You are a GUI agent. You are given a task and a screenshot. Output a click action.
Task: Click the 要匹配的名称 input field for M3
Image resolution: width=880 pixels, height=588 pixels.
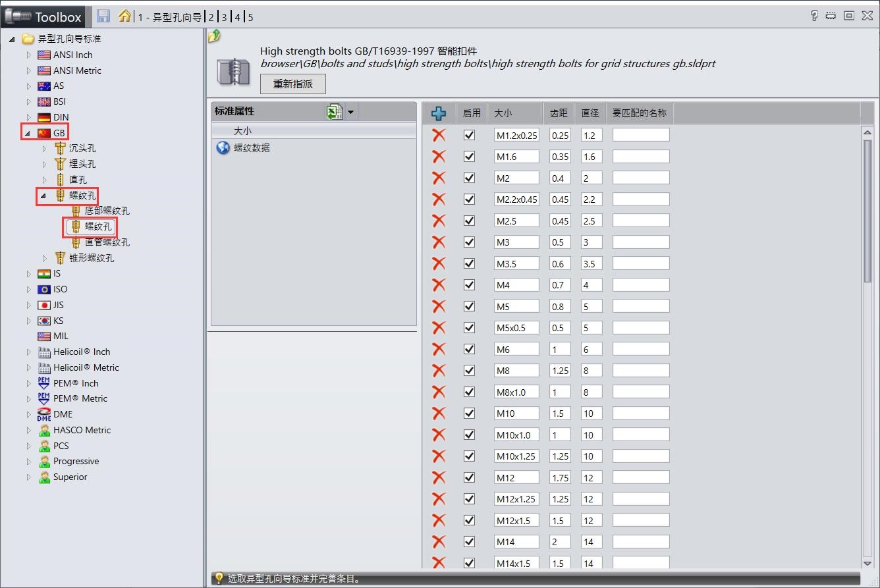pos(640,242)
